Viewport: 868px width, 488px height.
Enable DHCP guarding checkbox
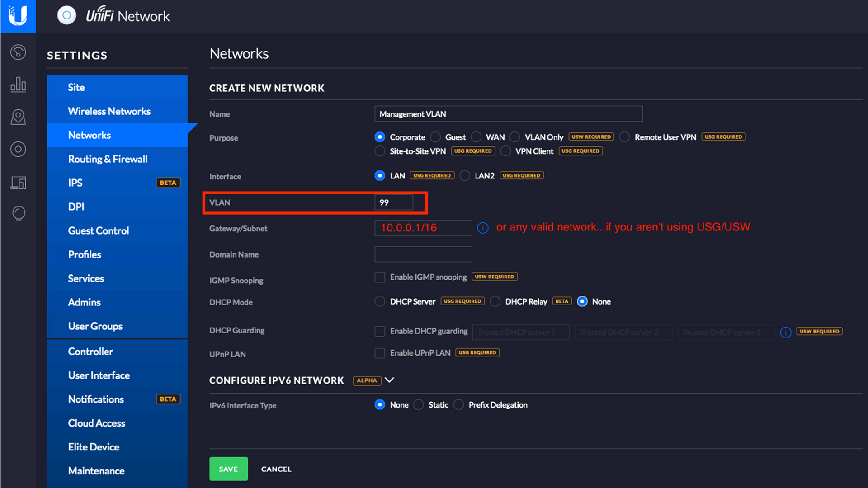380,331
